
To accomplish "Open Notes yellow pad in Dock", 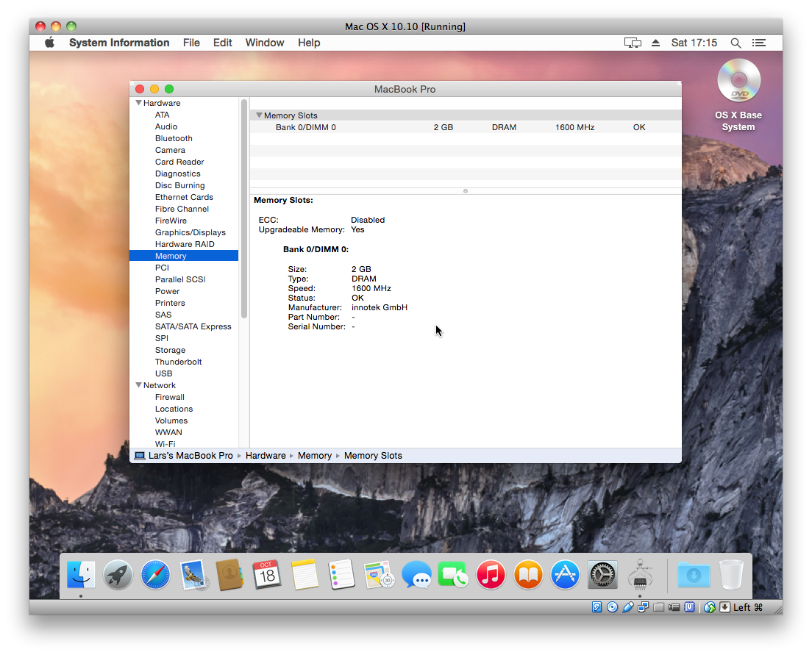I will 304,575.
